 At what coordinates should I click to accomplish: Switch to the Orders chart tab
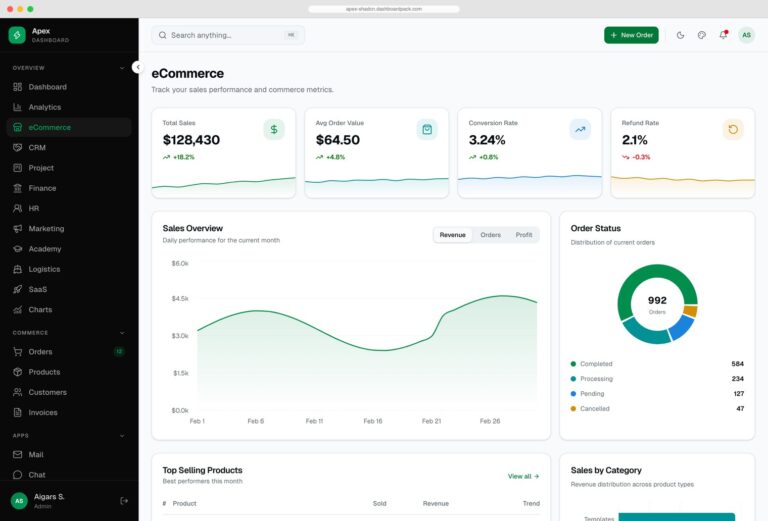(490, 235)
